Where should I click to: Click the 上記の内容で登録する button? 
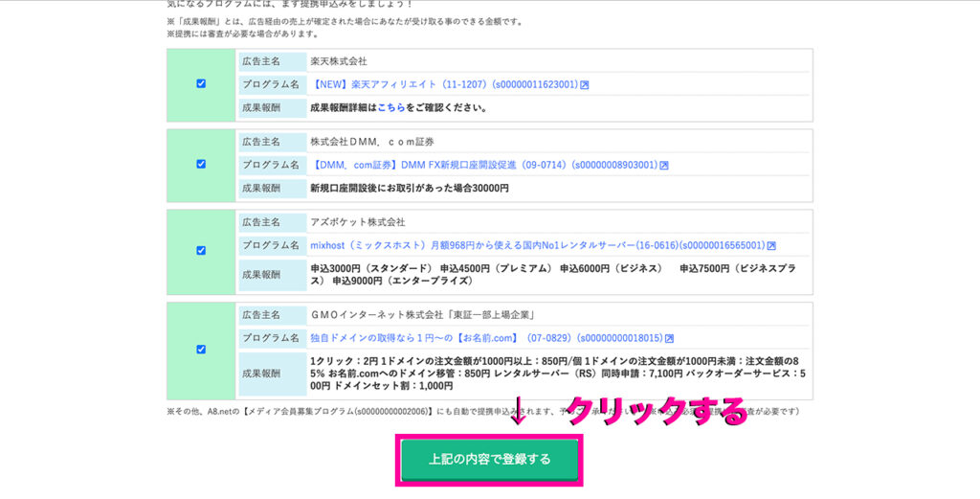point(489,460)
